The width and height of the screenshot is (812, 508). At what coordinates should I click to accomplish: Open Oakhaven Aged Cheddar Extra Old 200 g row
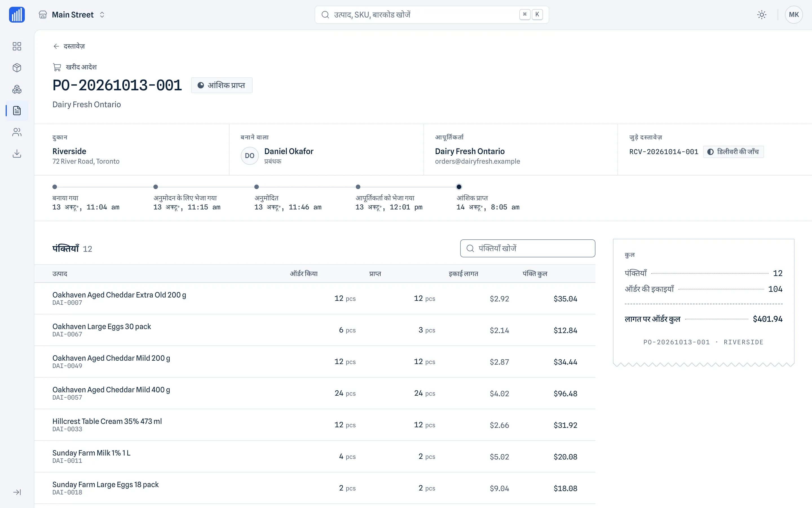coord(315,298)
